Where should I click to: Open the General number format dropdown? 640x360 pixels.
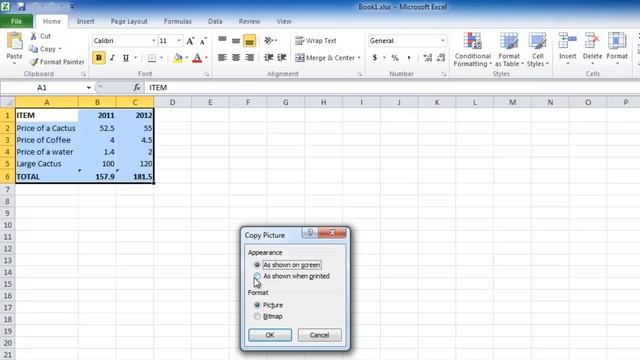pyautogui.click(x=442, y=41)
